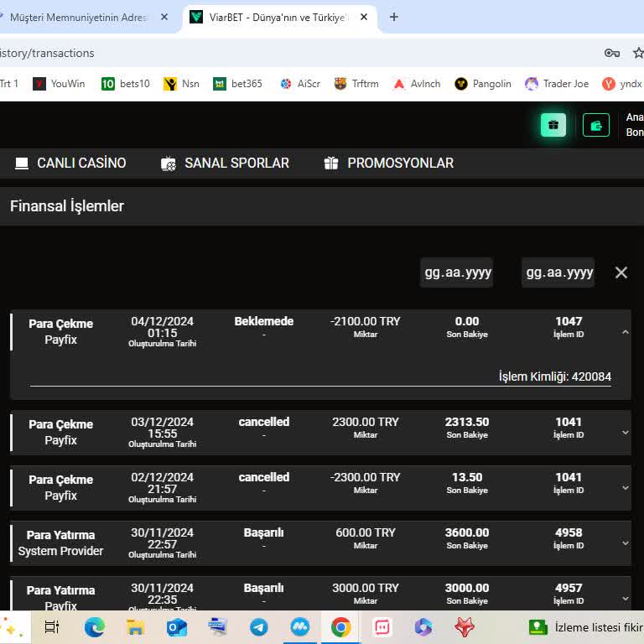Open Microsoft Edge from the taskbar
Screen dimensions: 644x644
(x=94, y=626)
